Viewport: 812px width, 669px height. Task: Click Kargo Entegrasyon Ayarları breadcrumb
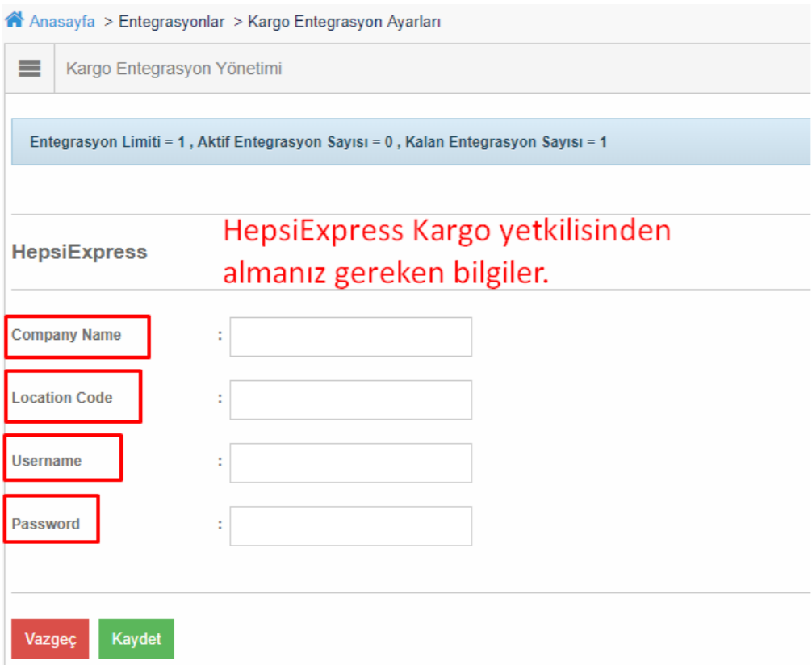(x=345, y=22)
